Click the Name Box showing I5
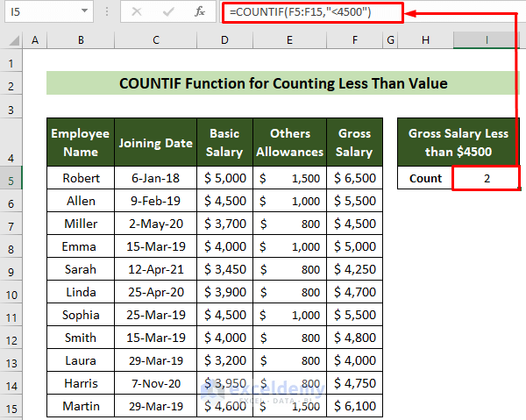This screenshot has width=526, height=420. click(x=44, y=13)
